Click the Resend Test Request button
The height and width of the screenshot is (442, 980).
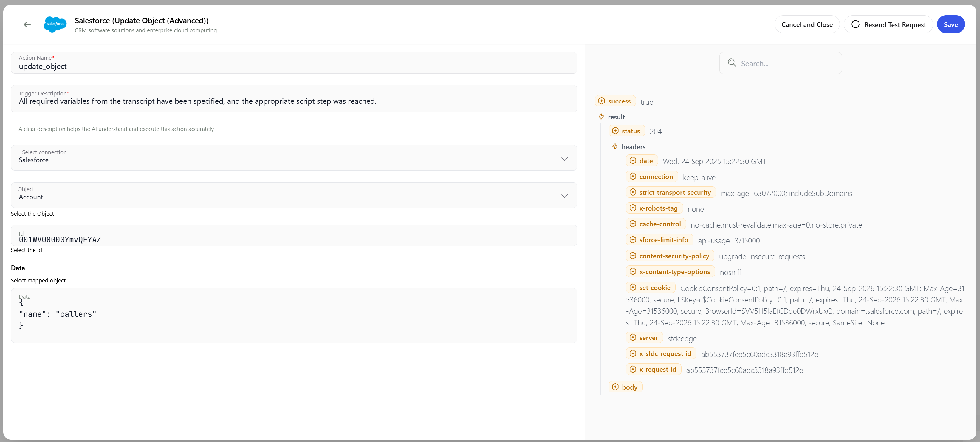tap(888, 24)
